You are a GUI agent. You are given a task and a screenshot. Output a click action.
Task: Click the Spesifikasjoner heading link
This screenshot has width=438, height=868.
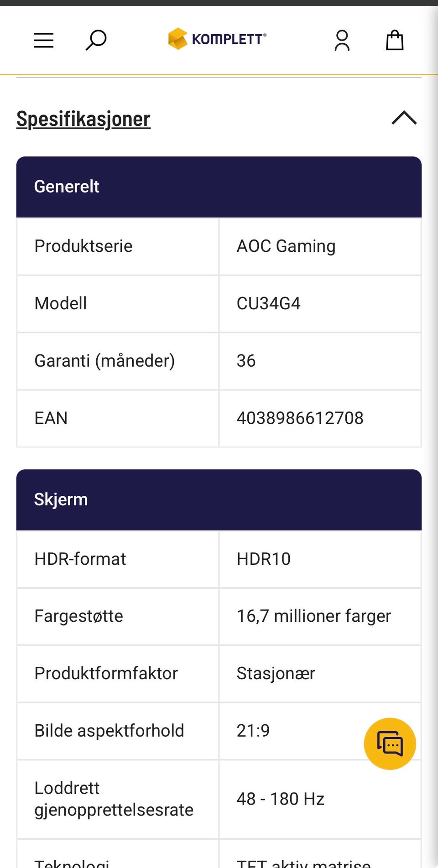[83, 119]
